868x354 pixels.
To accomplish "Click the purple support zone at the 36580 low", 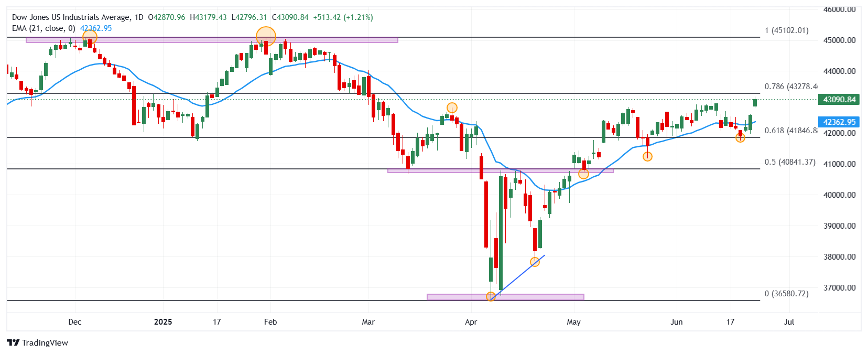I will [x=505, y=297].
